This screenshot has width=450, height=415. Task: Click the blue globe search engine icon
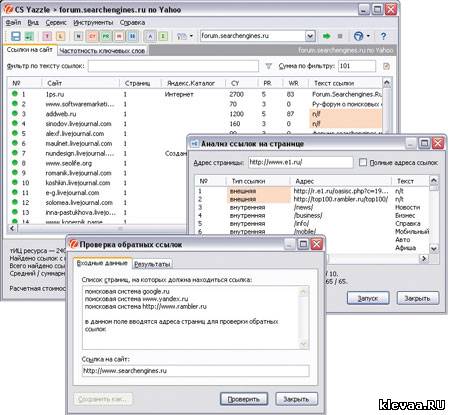pos(358,36)
